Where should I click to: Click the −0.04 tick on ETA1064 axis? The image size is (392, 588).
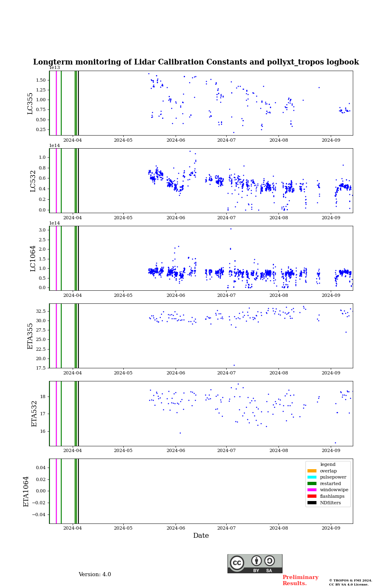[x=40, y=514]
